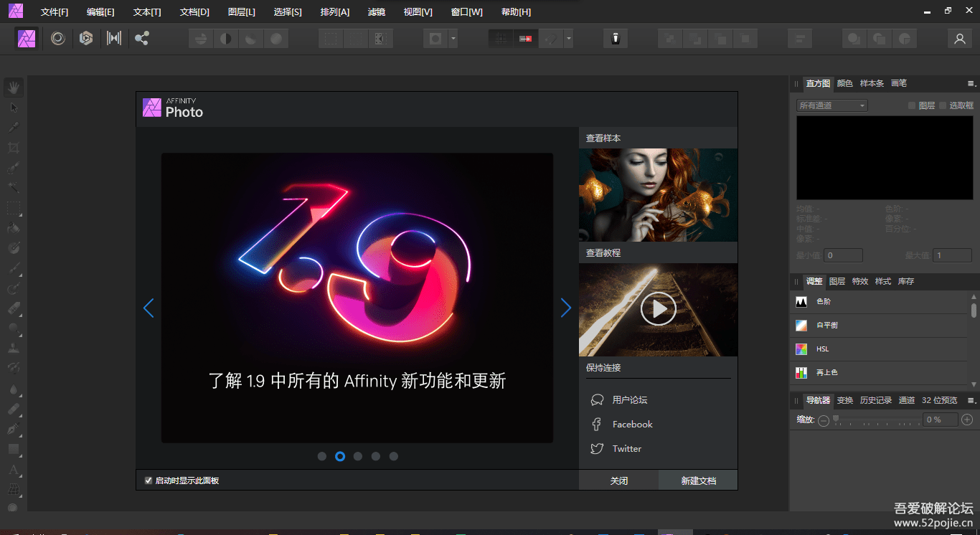
Task: Click the 查看样本 sample artwork thumbnail
Action: pos(658,195)
